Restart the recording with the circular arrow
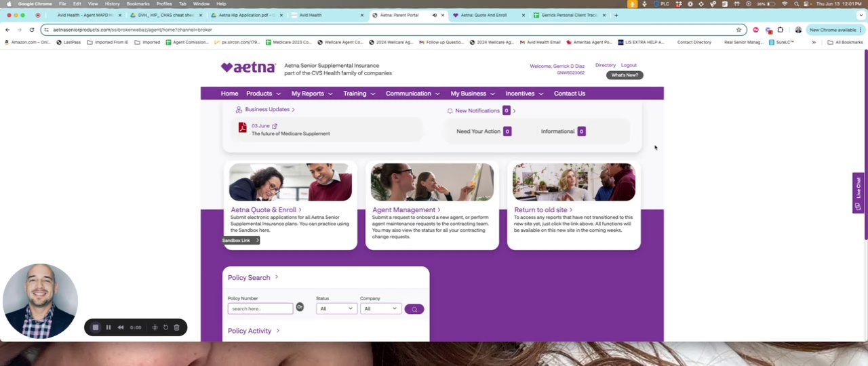Viewport: 868px width, 366px height. [x=165, y=327]
